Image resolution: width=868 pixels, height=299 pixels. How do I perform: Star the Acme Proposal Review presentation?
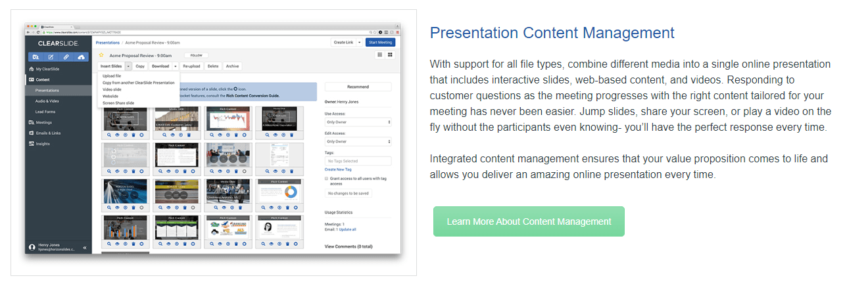tap(101, 55)
